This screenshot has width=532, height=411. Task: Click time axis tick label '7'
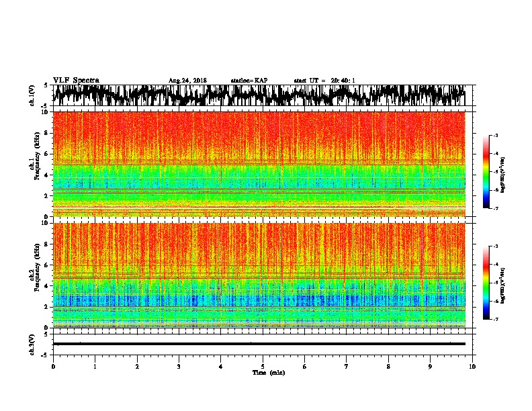click(347, 367)
